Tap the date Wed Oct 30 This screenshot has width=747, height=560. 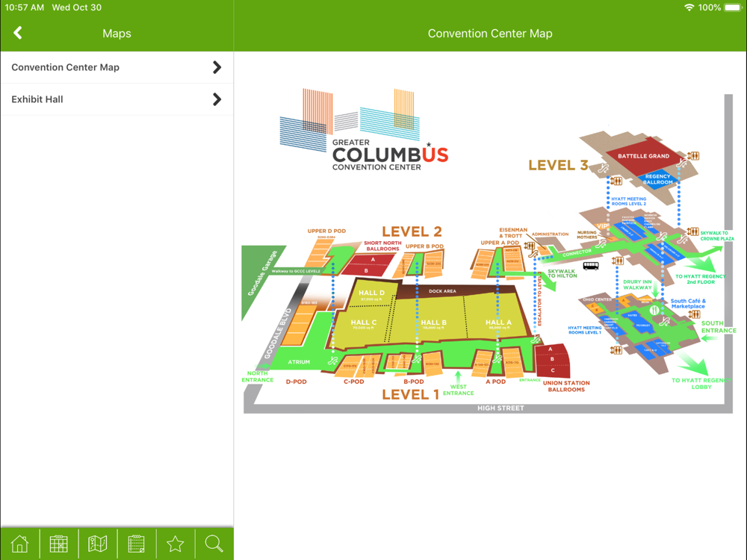77,7
